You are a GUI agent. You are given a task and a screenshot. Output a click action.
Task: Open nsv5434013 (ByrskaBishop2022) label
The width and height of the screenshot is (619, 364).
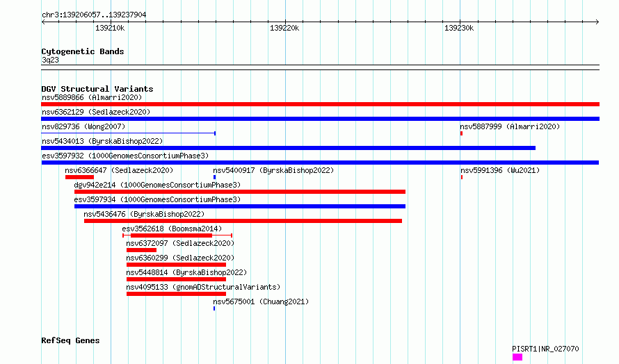pos(102,141)
